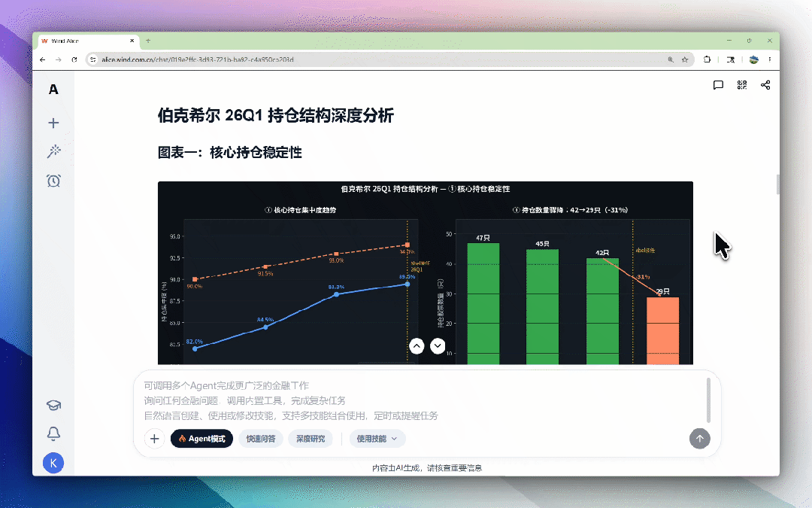The height and width of the screenshot is (508, 812).
Task: Open the browser three-dot menu
Action: [770, 59]
